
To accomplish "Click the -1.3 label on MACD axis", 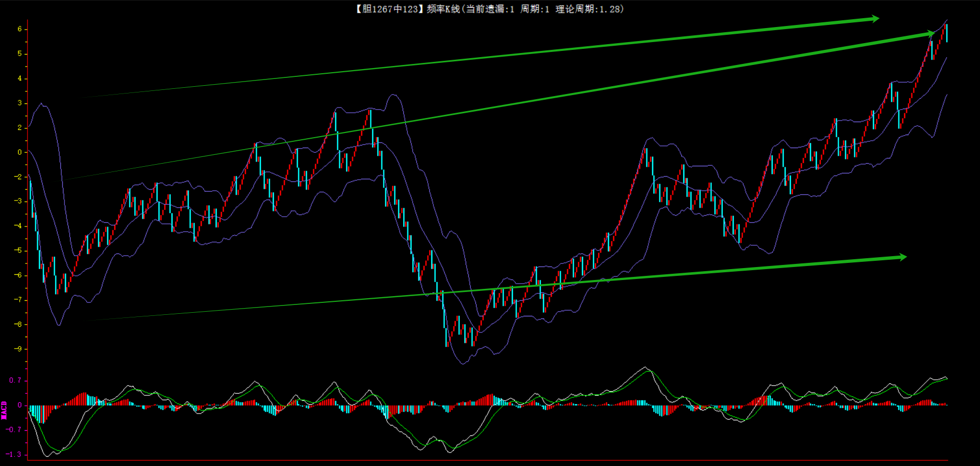I will pos(14,454).
